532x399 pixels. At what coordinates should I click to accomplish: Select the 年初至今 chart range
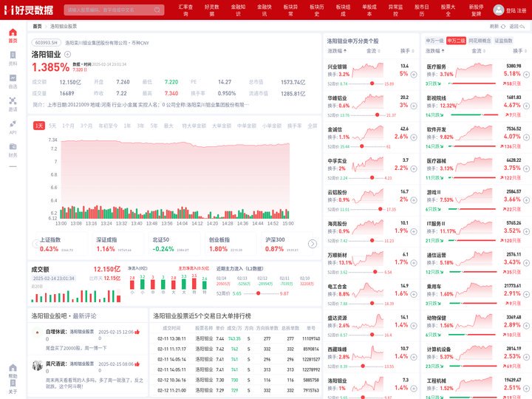(108, 126)
